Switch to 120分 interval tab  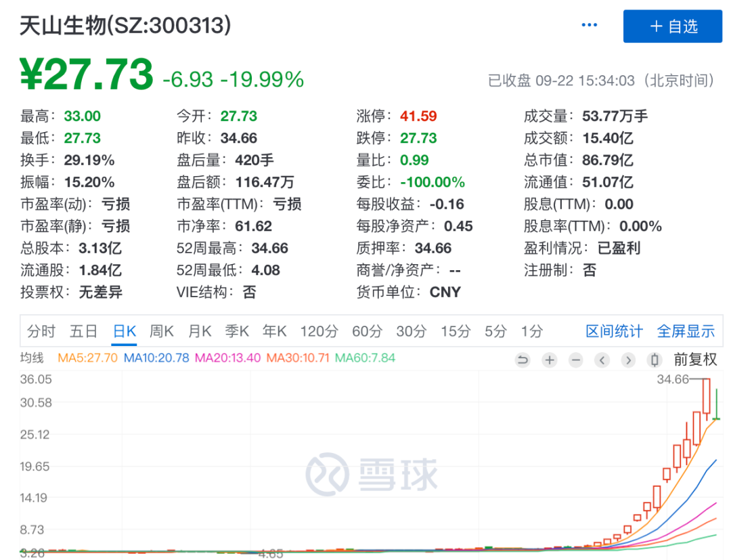click(x=319, y=332)
